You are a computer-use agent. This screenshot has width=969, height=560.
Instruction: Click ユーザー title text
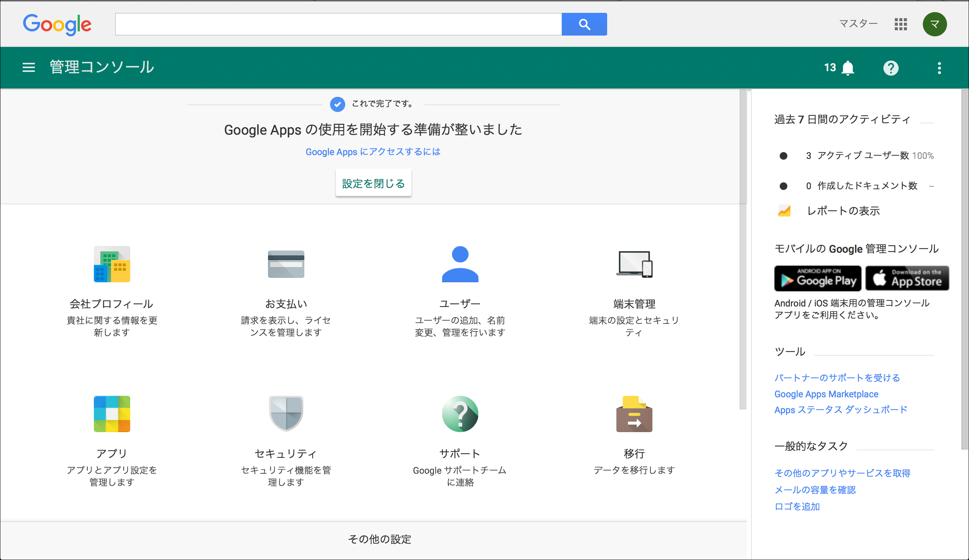point(460,303)
